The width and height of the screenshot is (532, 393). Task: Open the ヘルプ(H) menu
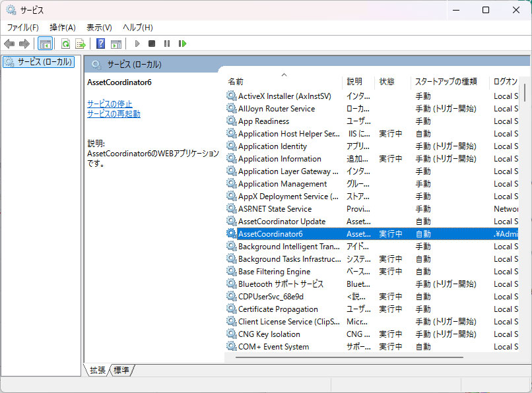[x=137, y=27]
